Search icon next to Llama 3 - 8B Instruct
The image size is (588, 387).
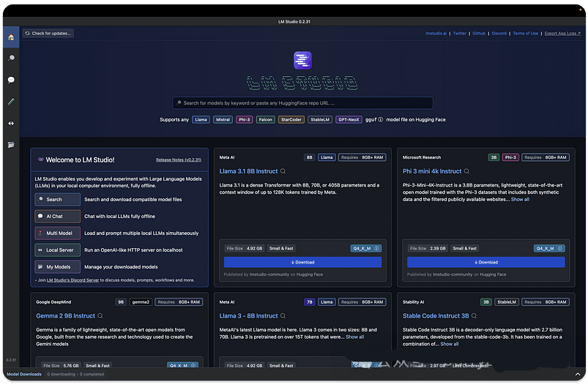click(283, 316)
